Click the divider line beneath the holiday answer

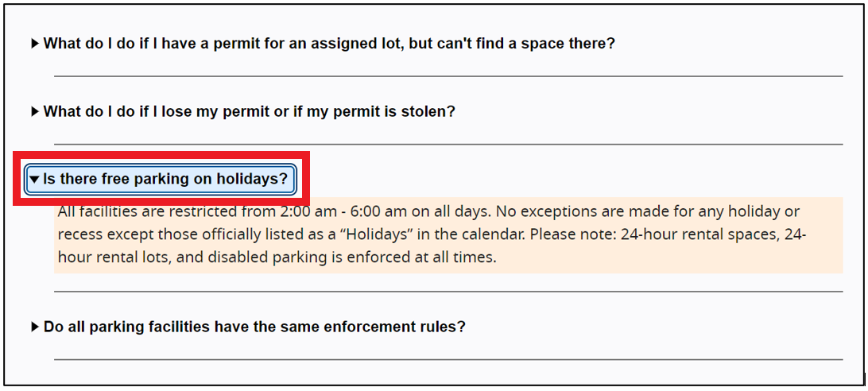click(448, 292)
